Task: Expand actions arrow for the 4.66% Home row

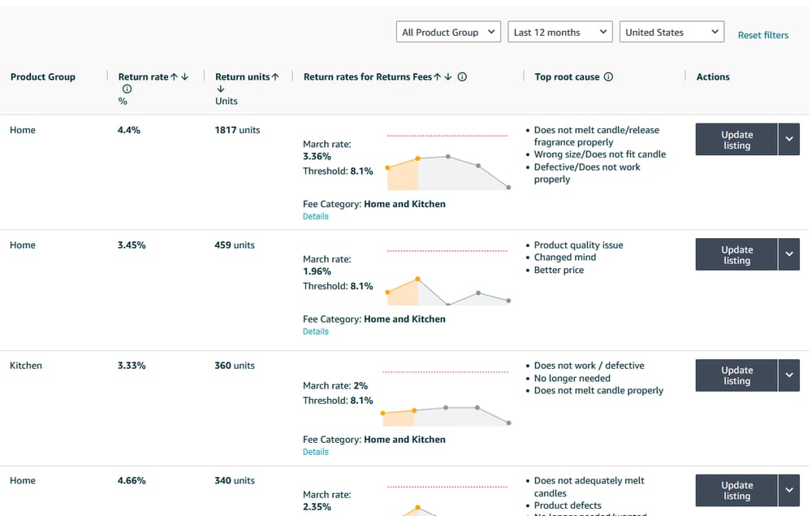Action: click(789, 490)
